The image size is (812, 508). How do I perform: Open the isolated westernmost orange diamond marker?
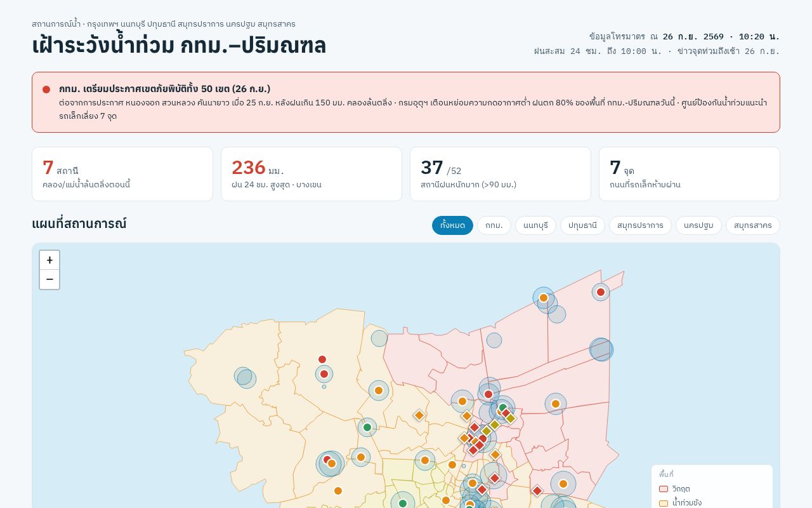coord(419,415)
